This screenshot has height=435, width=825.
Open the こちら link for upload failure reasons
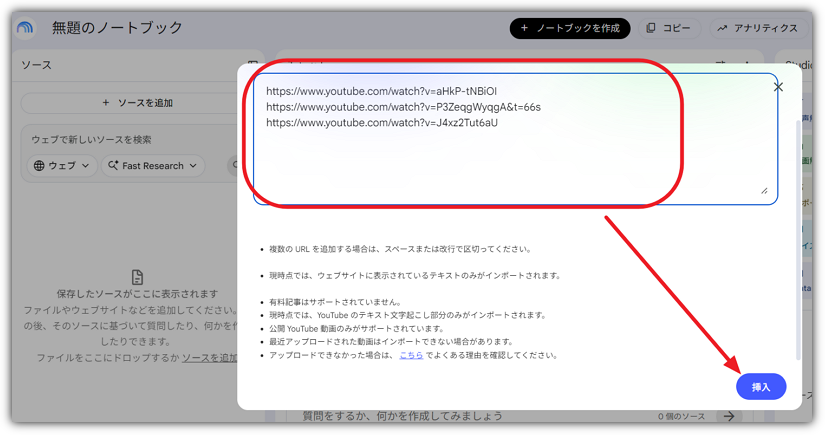click(411, 356)
